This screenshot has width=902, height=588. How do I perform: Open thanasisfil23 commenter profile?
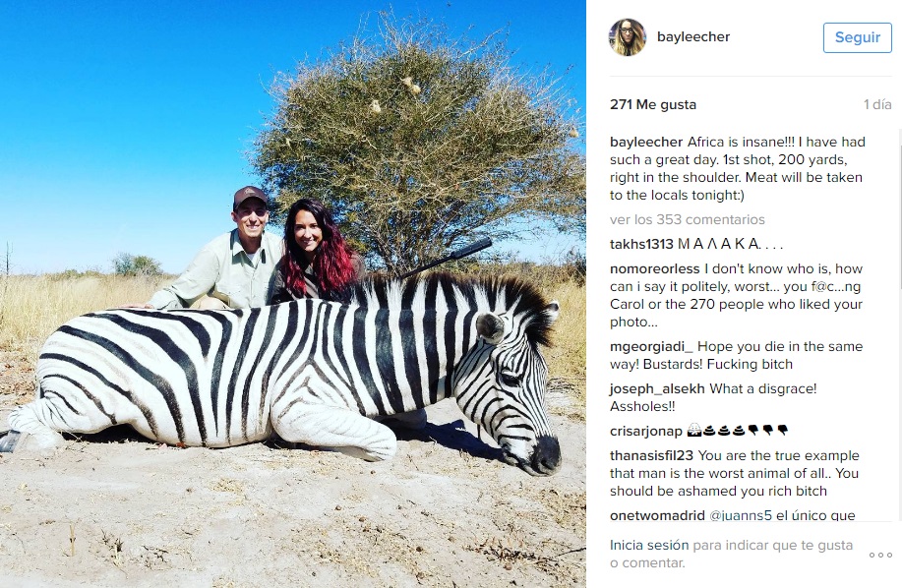point(651,455)
